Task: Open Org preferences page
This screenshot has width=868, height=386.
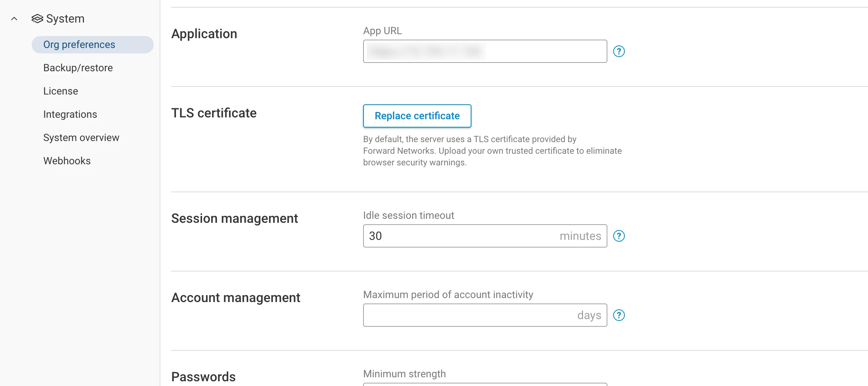Action: coord(79,45)
